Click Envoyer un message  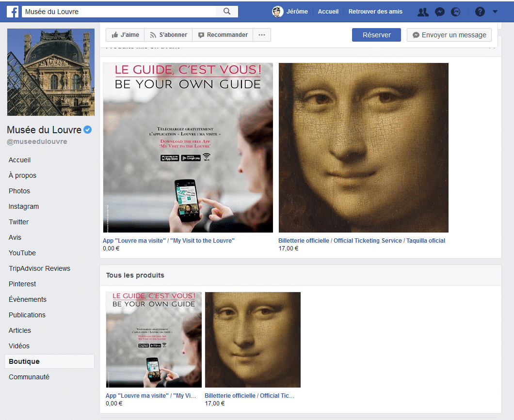click(x=449, y=35)
